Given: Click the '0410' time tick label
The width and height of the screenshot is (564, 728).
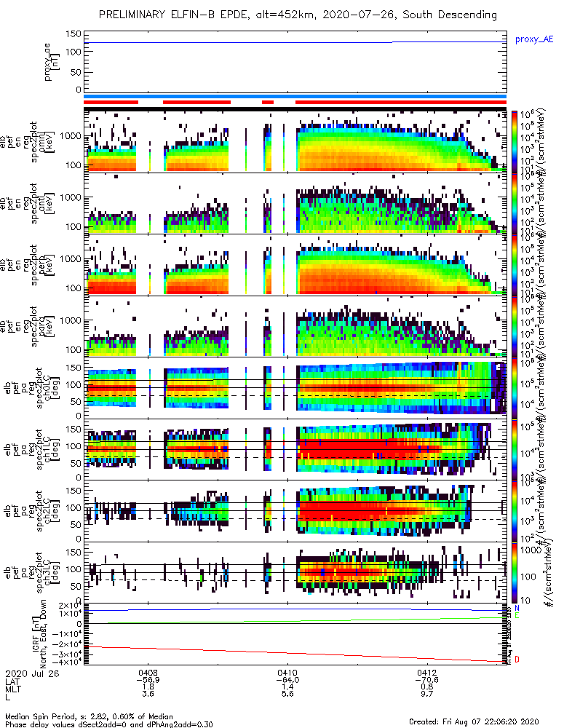Looking at the screenshot, I should coord(287,673).
